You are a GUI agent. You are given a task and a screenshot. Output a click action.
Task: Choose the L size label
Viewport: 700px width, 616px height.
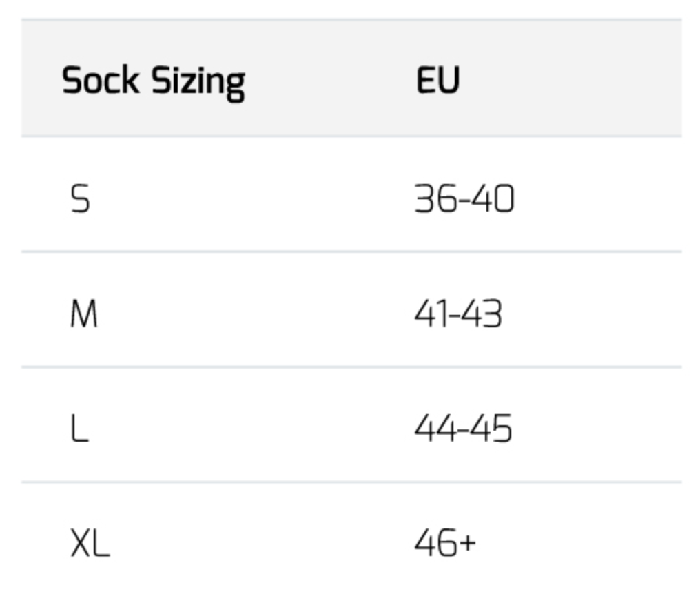tap(79, 429)
